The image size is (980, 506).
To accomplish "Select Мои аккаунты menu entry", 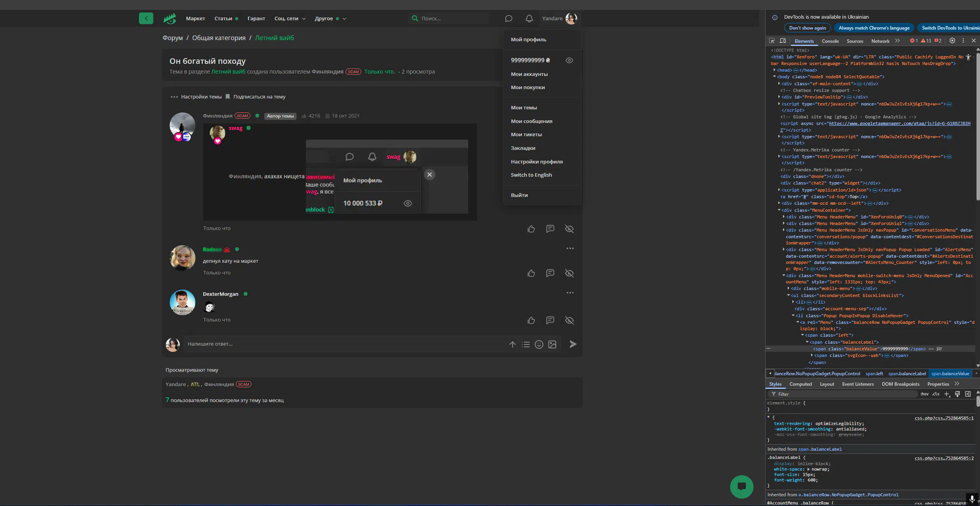I will (529, 74).
